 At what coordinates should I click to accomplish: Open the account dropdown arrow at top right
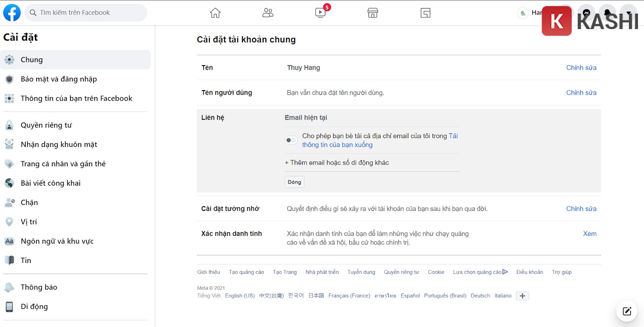click(x=628, y=13)
